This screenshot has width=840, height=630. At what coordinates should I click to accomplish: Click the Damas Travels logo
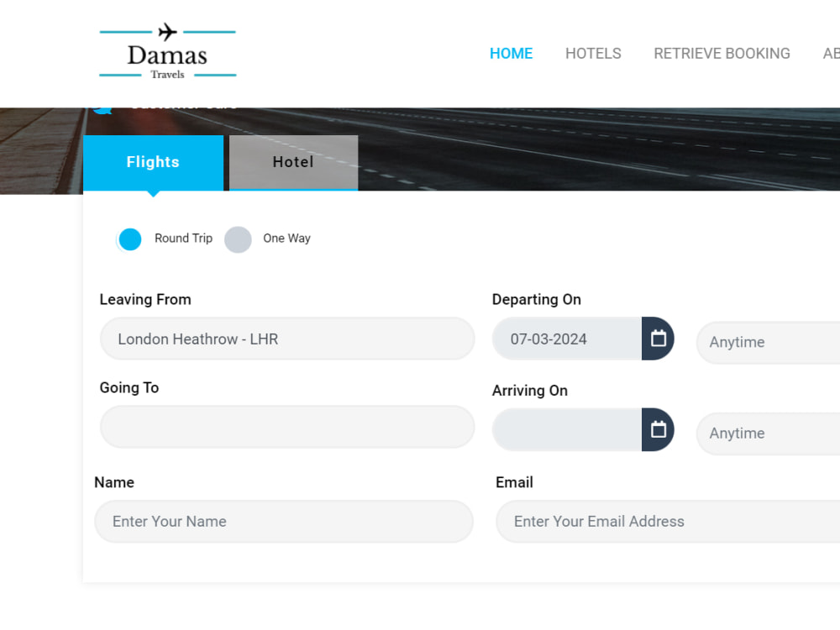(168, 51)
